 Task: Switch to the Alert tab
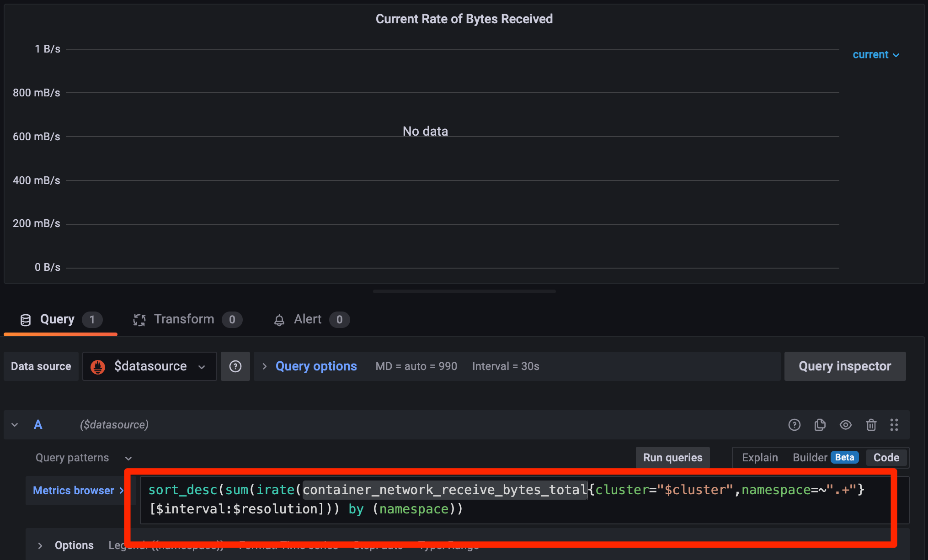pos(307,319)
